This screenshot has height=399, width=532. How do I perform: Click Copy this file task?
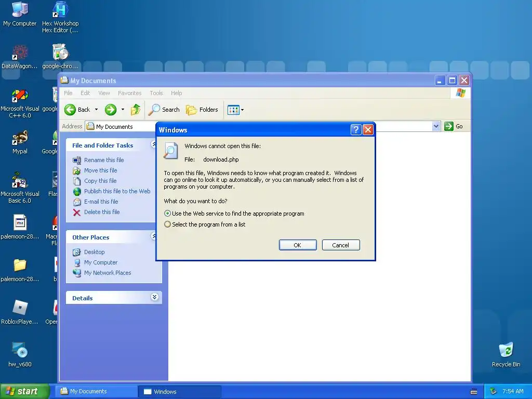coord(100,181)
